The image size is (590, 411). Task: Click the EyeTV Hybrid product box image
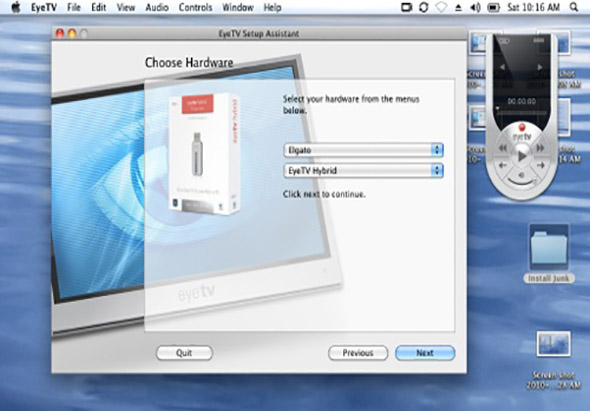(204, 154)
